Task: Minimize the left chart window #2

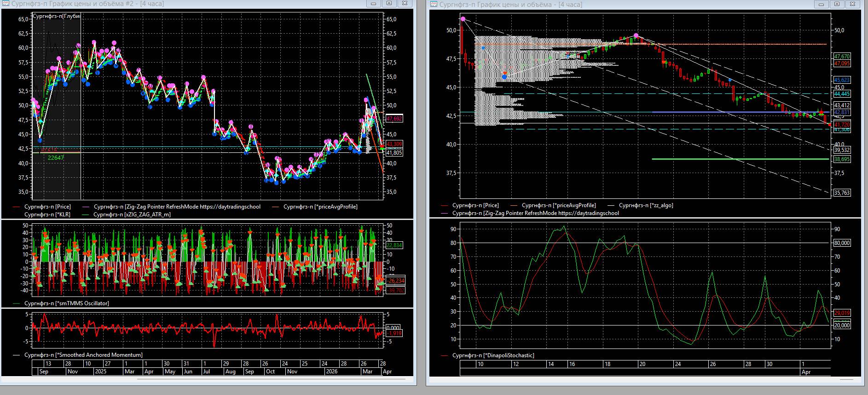Action: point(374,3)
